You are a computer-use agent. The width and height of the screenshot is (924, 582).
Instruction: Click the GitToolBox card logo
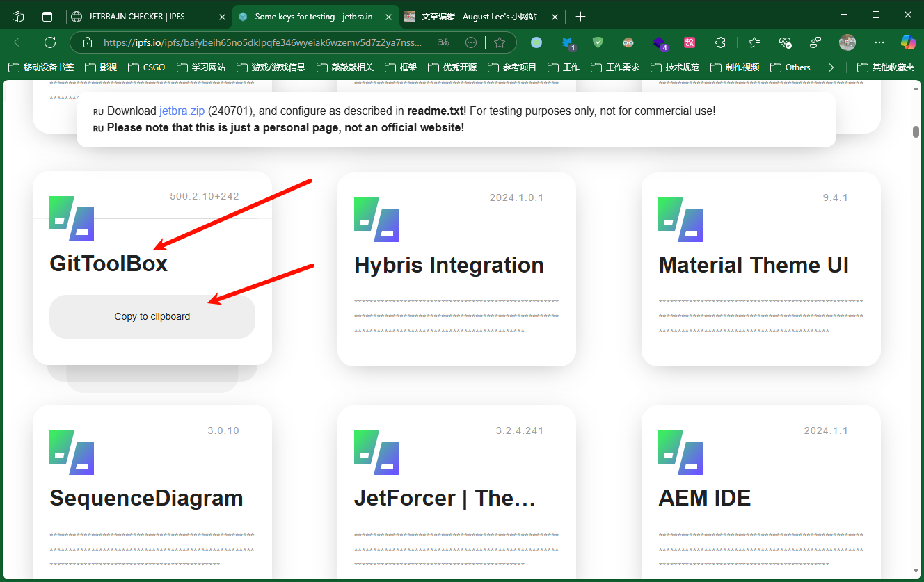72,218
